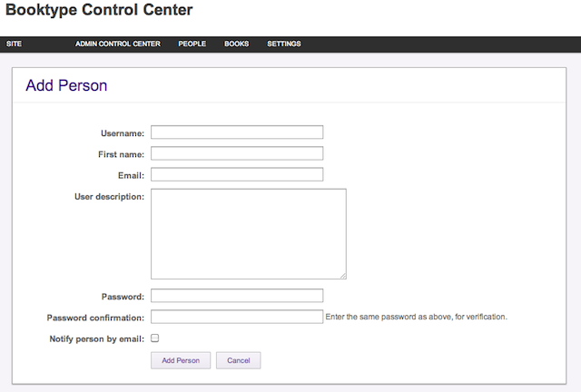
Task: Click the 'Notify person by email:' label text
Action: pos(97,339)
